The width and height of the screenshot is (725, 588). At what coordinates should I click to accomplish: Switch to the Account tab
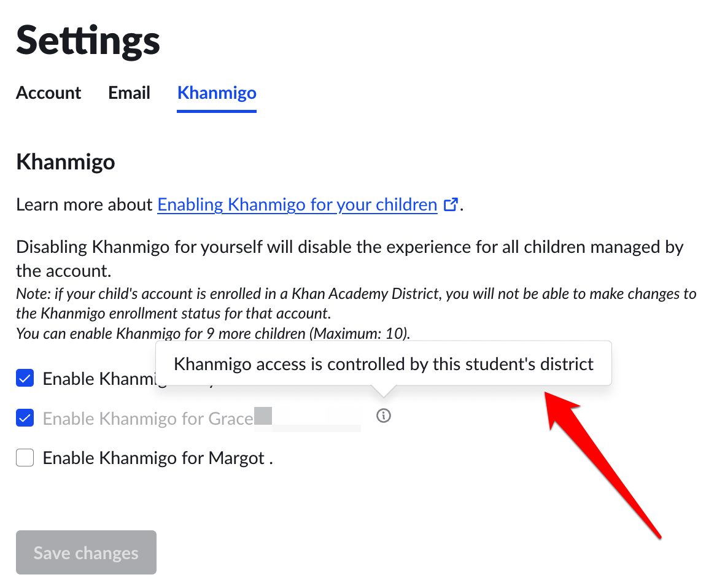(48, 93)
